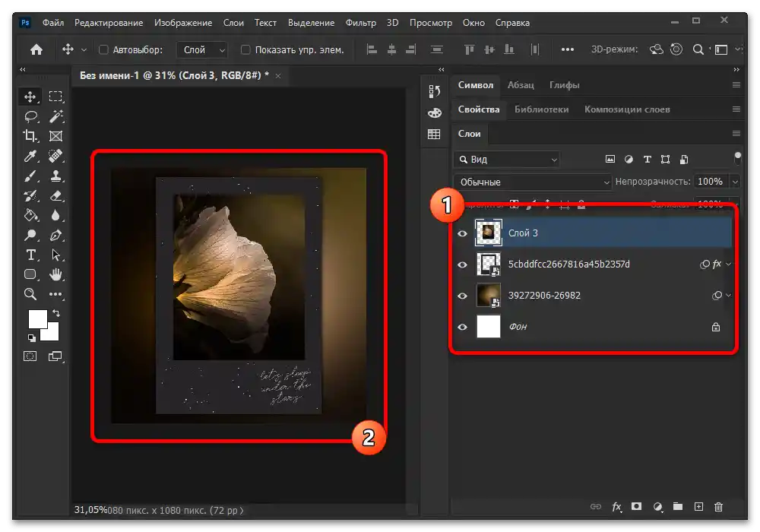Select the Eraser tool
Image resolution: width=760 pixels, height=532 pixels.
coord(55,196)
